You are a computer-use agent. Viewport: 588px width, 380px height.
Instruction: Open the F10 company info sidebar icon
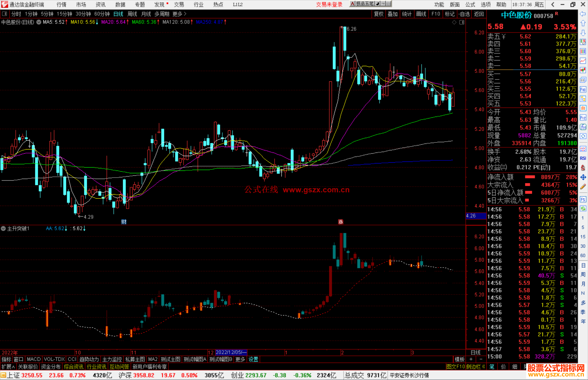point(583,89)
